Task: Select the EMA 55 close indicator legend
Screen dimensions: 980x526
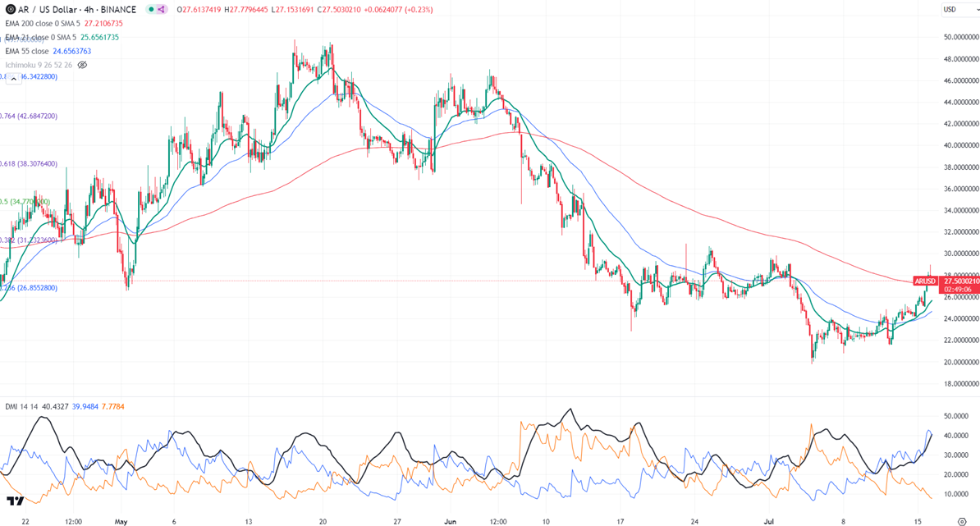Action: pos(48,51)
